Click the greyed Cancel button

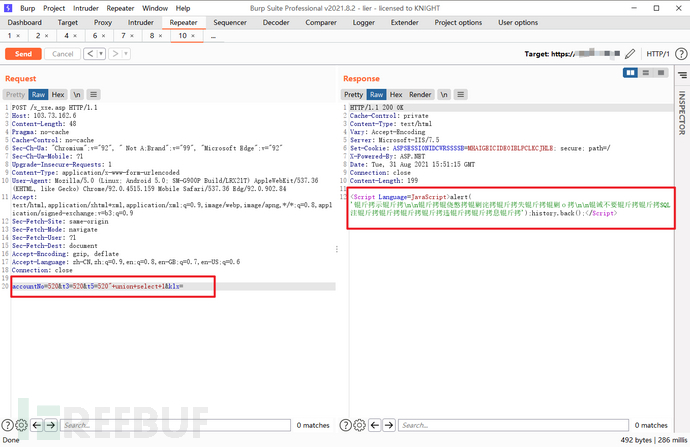click(62, 54)
